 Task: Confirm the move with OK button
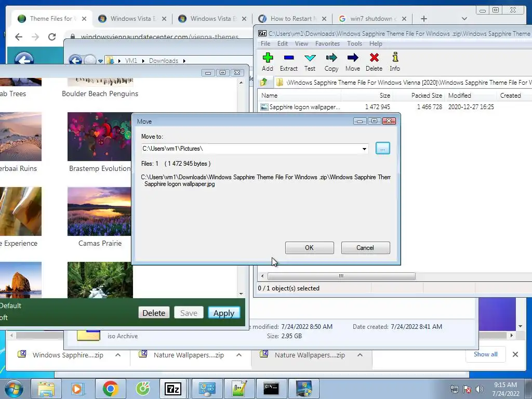310,248
